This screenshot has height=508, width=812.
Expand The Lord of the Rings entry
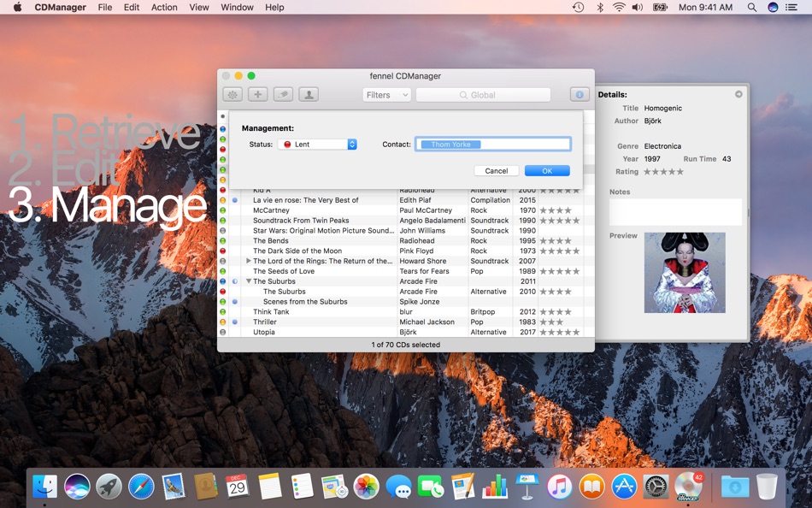pyautogui.click(x=249, y=261)
